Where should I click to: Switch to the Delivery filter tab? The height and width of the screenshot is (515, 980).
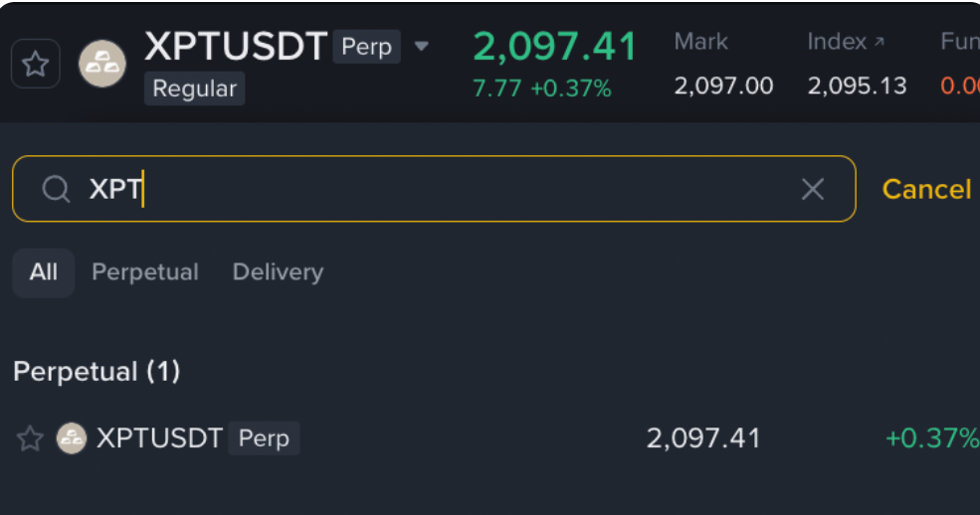point(278,272)
